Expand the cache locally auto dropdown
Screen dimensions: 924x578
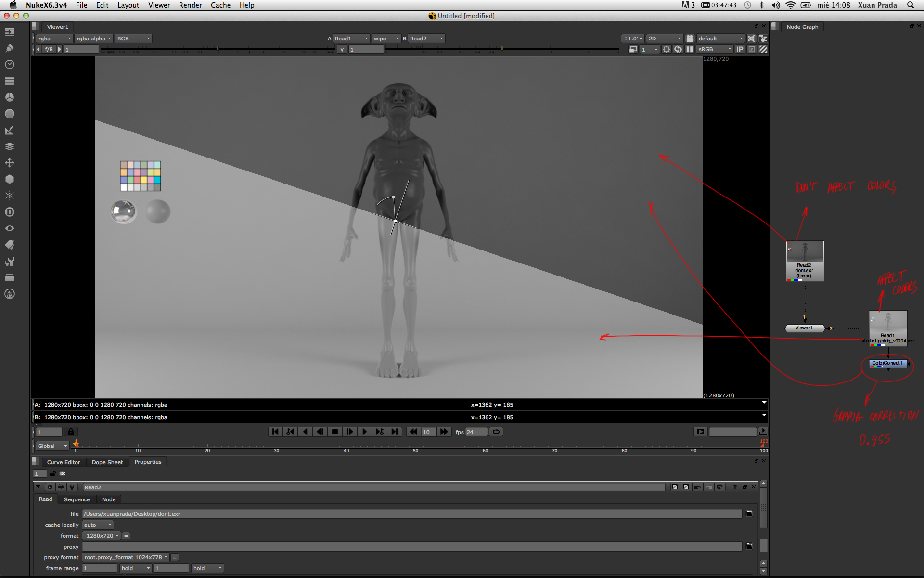[x=98, y=525]
